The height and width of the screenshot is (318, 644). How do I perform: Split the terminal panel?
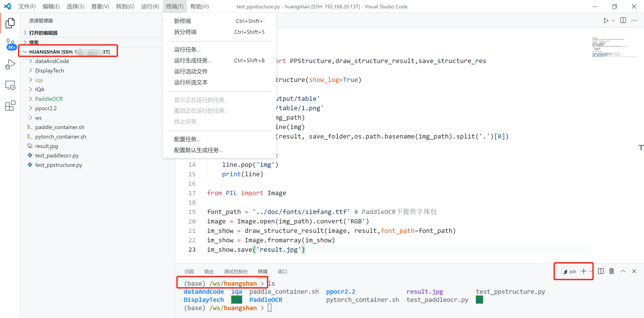point(601,271)
